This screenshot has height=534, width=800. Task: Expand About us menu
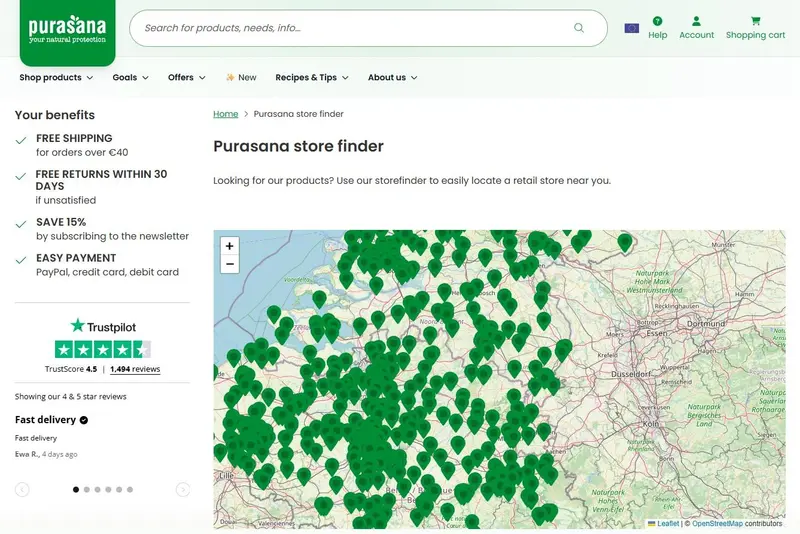pyautogui.click(x=392, y=78)
